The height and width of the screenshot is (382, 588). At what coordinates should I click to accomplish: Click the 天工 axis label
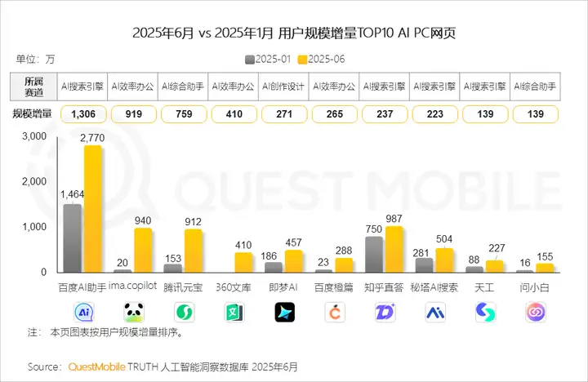click(x=484, y=287)
